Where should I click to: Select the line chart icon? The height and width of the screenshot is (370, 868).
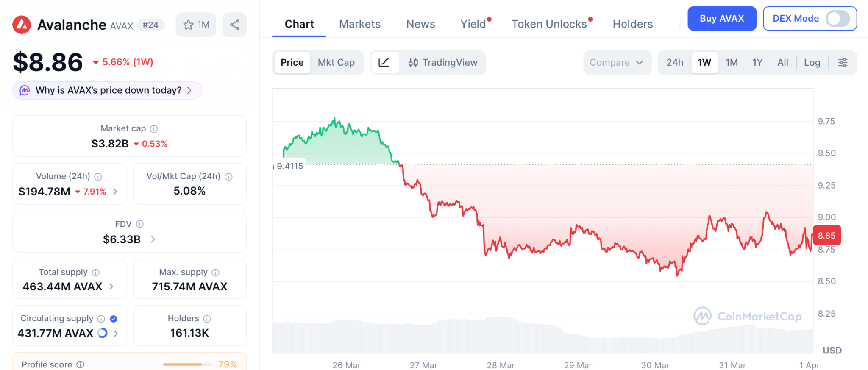(x=384, y=63)
